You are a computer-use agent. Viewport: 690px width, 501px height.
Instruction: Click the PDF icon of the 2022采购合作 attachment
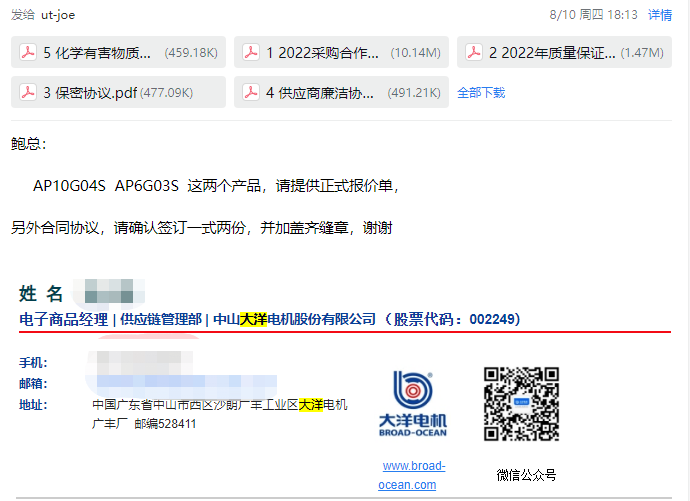tap(251, 52)
